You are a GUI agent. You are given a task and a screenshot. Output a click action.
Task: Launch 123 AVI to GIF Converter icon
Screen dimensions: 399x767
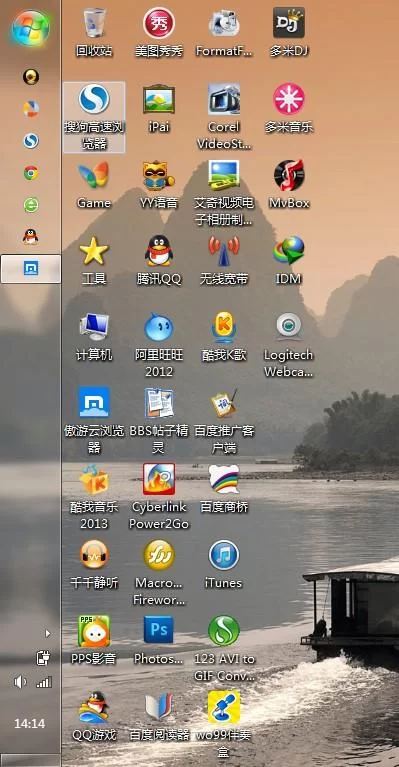(x=224, y=649)
